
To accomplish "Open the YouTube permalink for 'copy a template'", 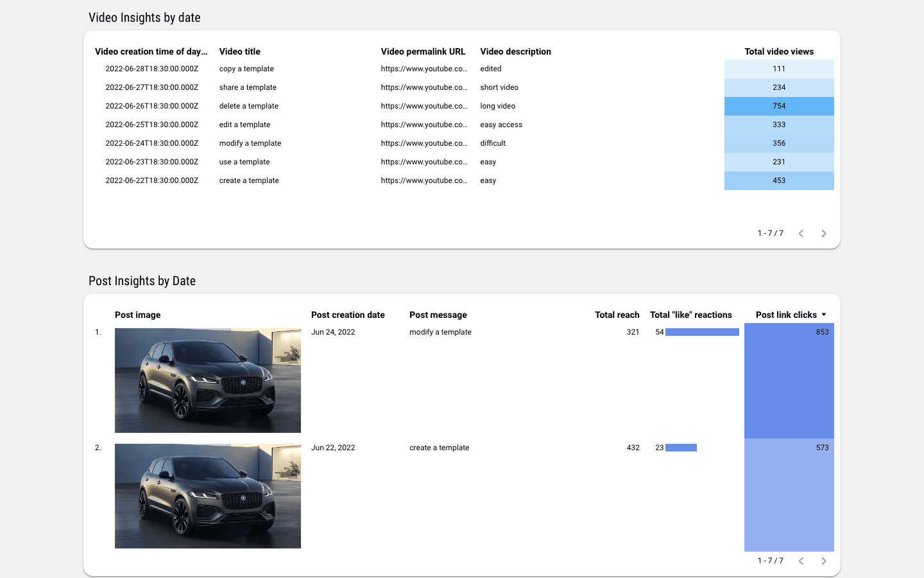I will pos(424,68).
